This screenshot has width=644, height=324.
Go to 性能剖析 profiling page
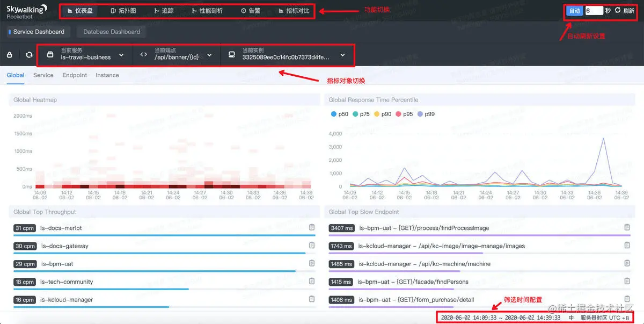click(x=207, y=11)
